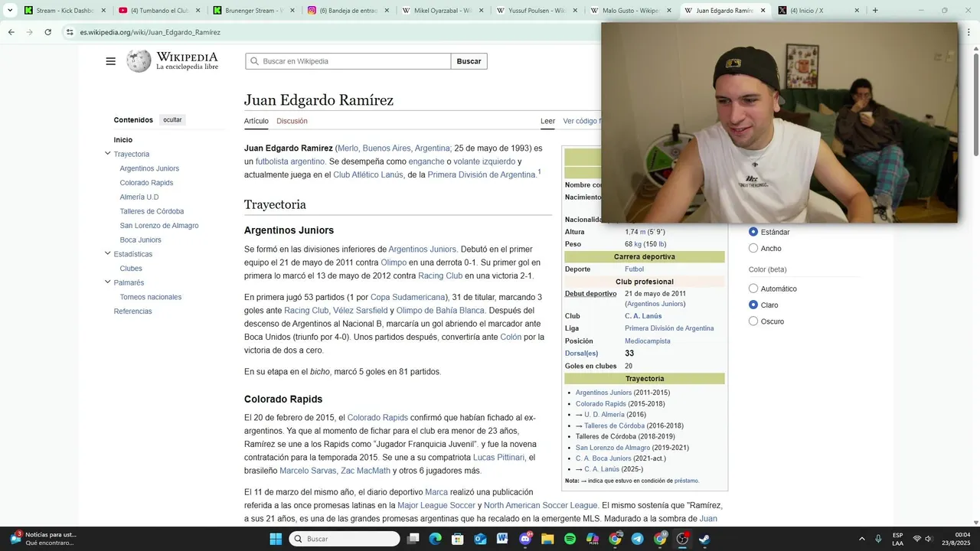
Task: Open the Major League Soccer link
Action: click(x=436, y=505)
